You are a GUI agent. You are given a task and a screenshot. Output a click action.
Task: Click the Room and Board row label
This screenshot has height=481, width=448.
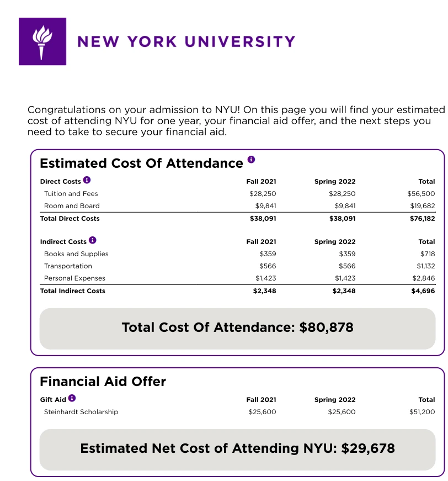[72, 206]
